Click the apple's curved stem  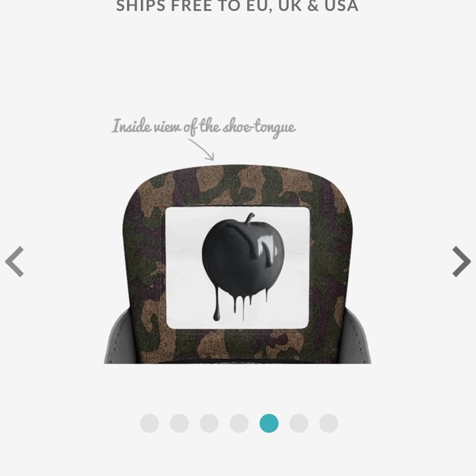click(x=249, y=218)
